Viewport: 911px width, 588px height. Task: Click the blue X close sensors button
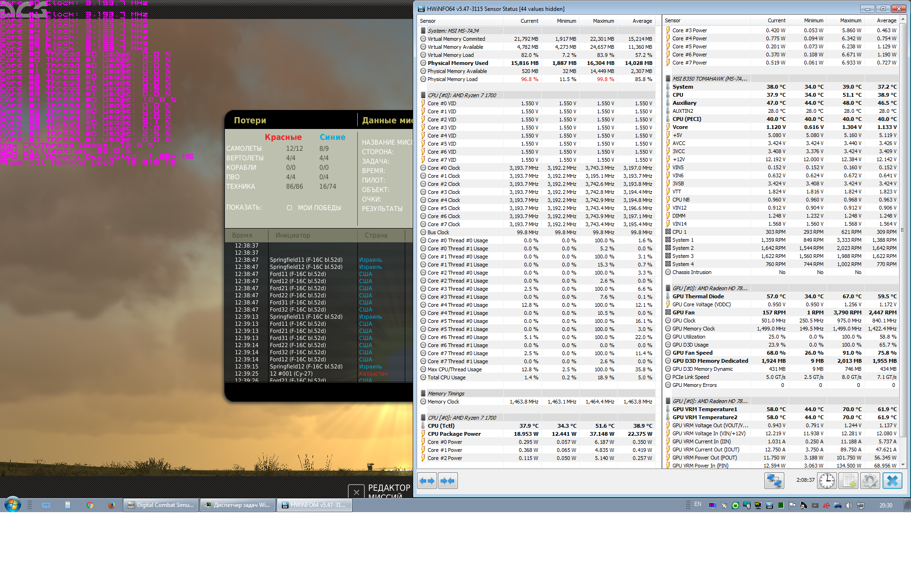[x=892, y=481]
